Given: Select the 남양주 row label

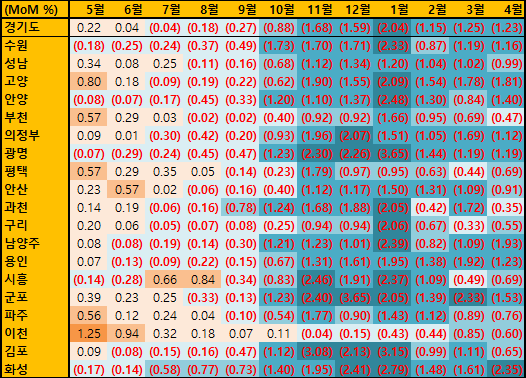Looking at the screenshot, I should pyautogui.click(x=35, y=244).
